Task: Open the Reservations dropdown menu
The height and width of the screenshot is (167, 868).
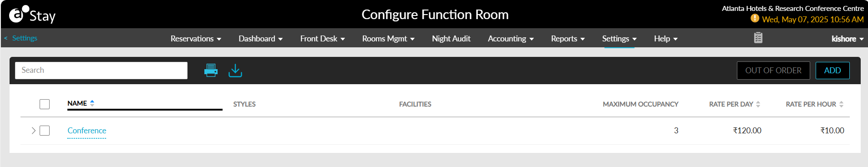Action: 196,39
